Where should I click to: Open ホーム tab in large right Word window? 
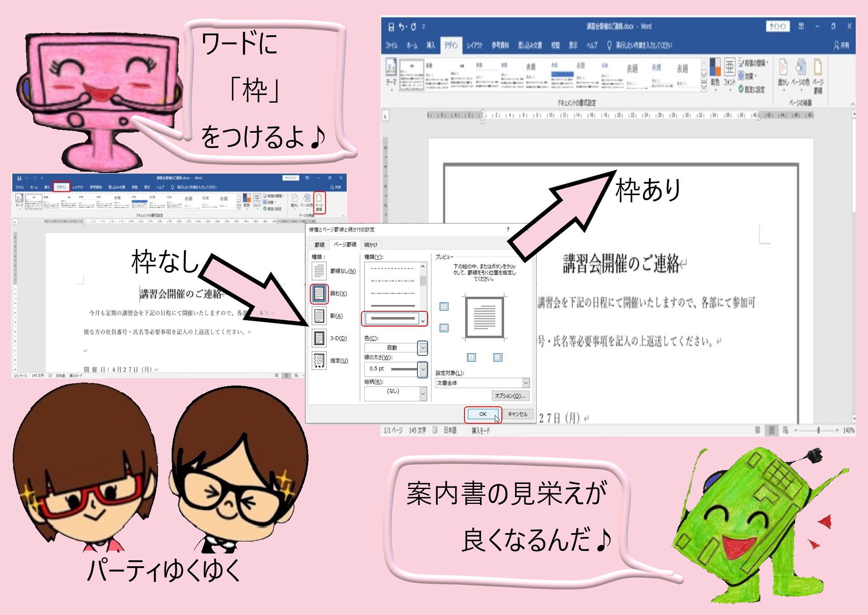[412, 45]
